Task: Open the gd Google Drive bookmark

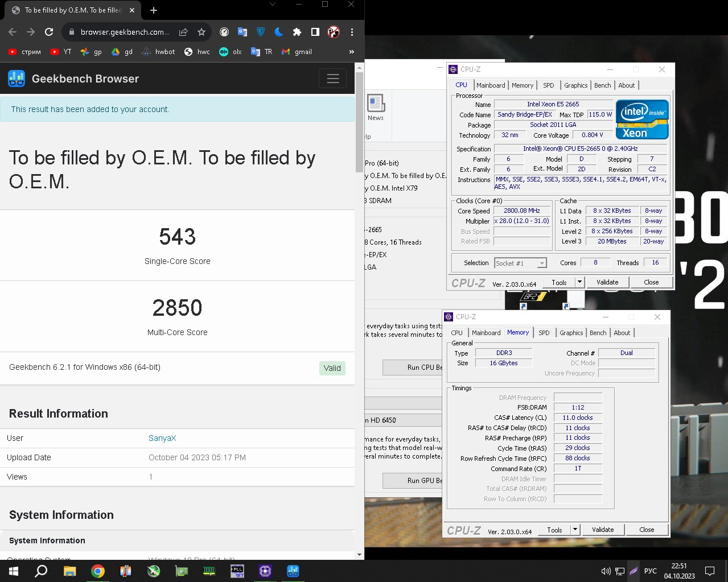Action: point(122,52)
